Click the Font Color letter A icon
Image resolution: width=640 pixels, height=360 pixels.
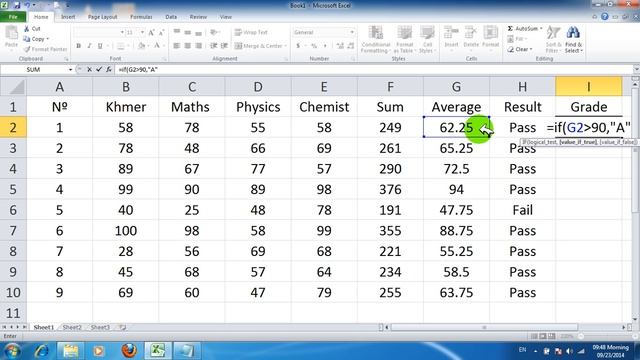coord(157,46)
